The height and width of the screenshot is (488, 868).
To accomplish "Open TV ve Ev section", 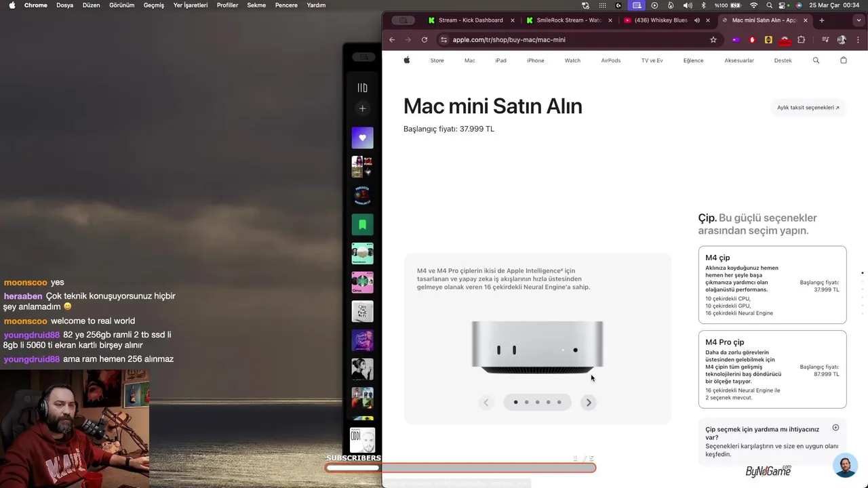I will click(652, 60).
